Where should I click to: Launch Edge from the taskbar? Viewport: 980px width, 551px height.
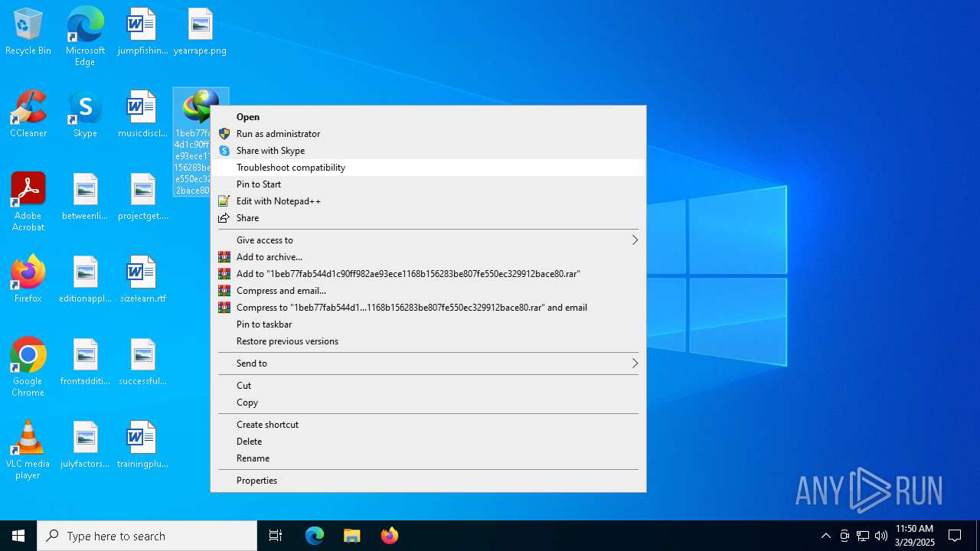coord(315,536)
